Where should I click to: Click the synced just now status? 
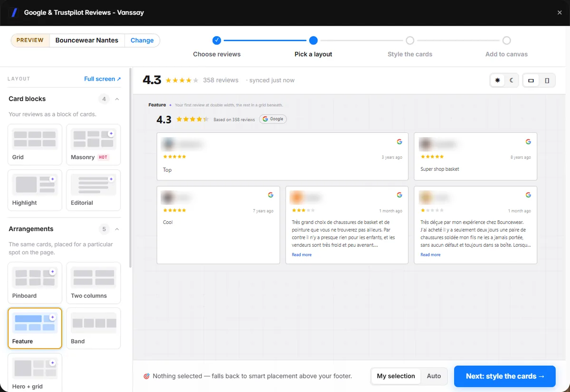pos(270,80)
